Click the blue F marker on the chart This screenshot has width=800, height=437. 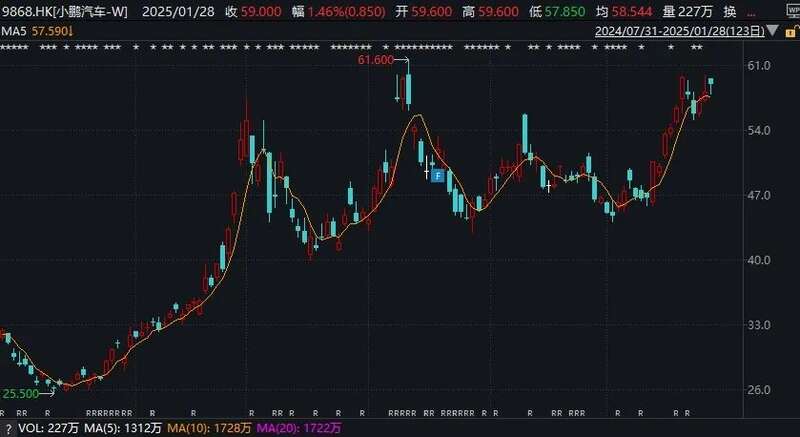[x=438, y=175]
